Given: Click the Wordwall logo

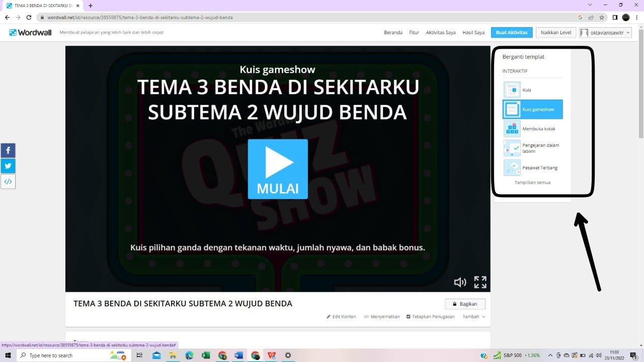Looking at the screenshot, I should click(30, 32).
